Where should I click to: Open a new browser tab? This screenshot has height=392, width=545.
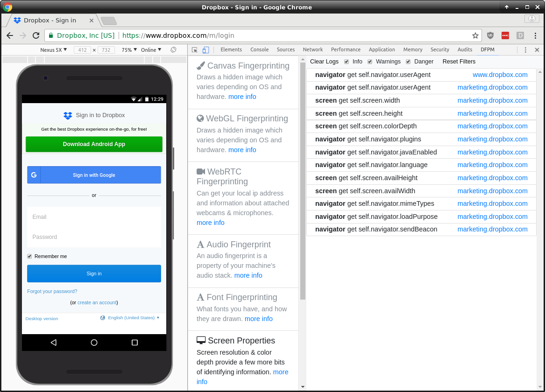pyautogui.click(x=109, y=21)
